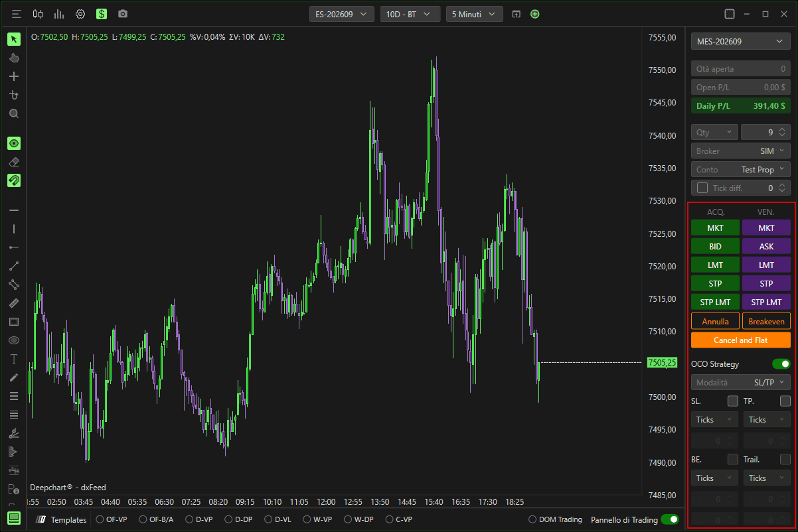Select the rectangle drawing tool

[14, 322]
